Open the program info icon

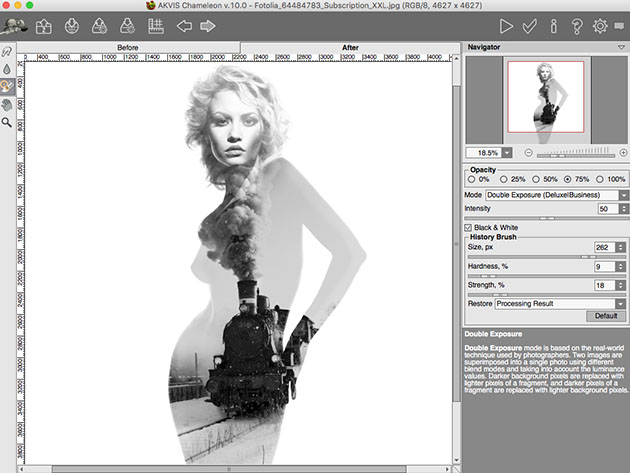(554, 26)
